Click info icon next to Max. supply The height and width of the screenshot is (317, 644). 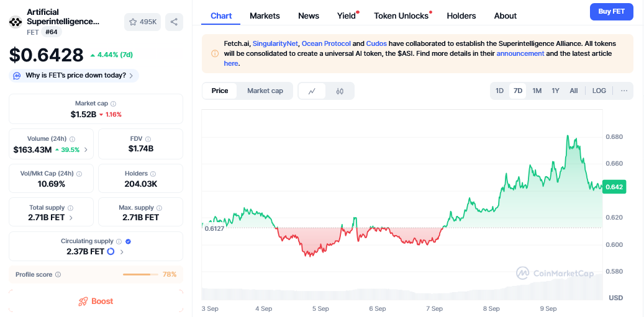(160, 208)
